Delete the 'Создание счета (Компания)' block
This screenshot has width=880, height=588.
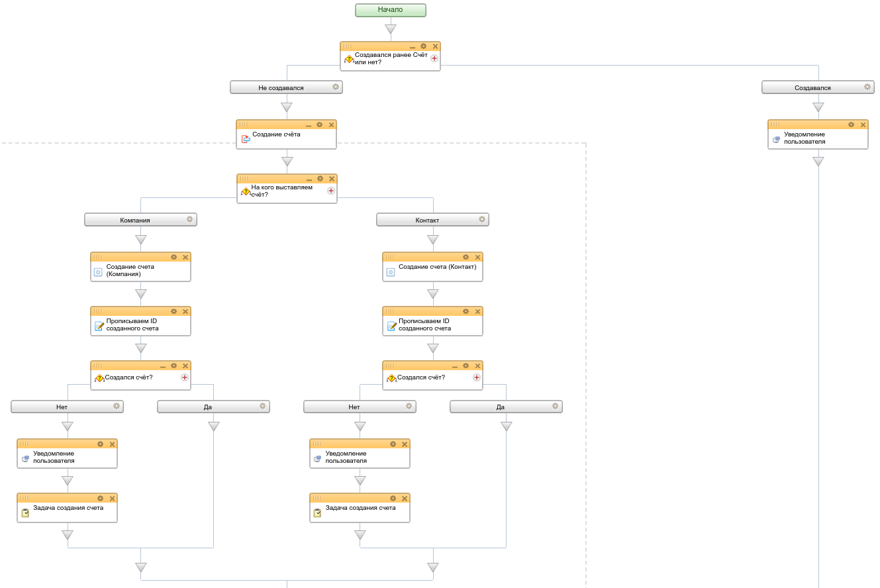[x=185, y=257]
